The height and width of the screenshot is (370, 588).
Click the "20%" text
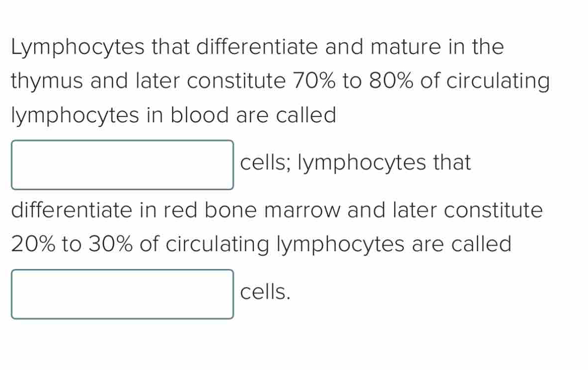(33, 244)
